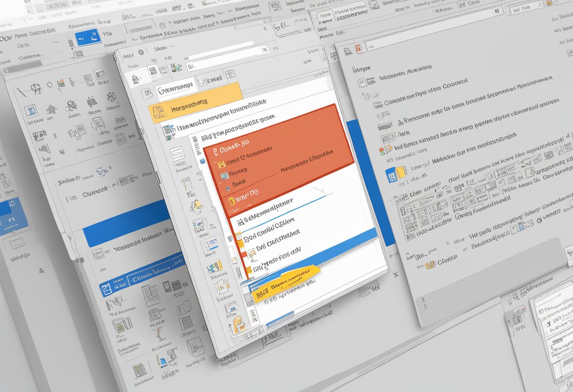Select the lined document icon in the center sidebar
This screenshot has height=392, width=573.
(x=177, y=154)
